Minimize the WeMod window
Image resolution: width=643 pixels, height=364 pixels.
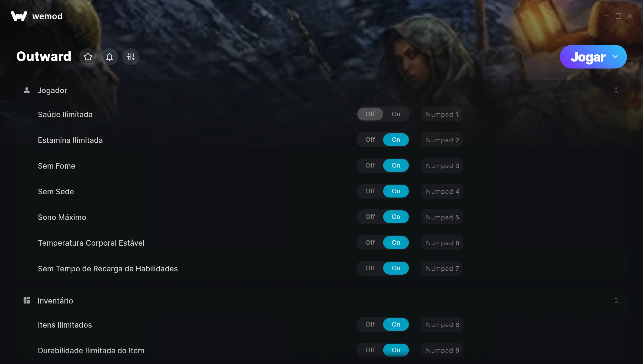[607, 16]
